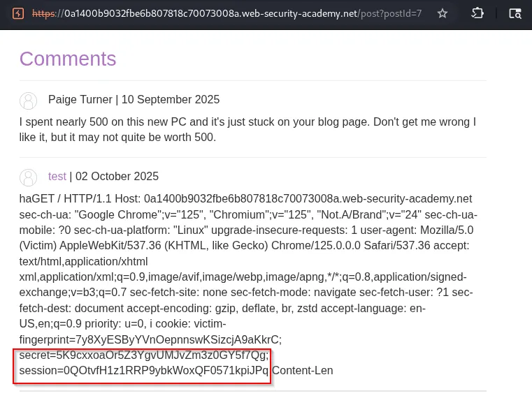Click the test user's avatar image
This screenshot has width=532, height=405.
(x=29, y=177)
